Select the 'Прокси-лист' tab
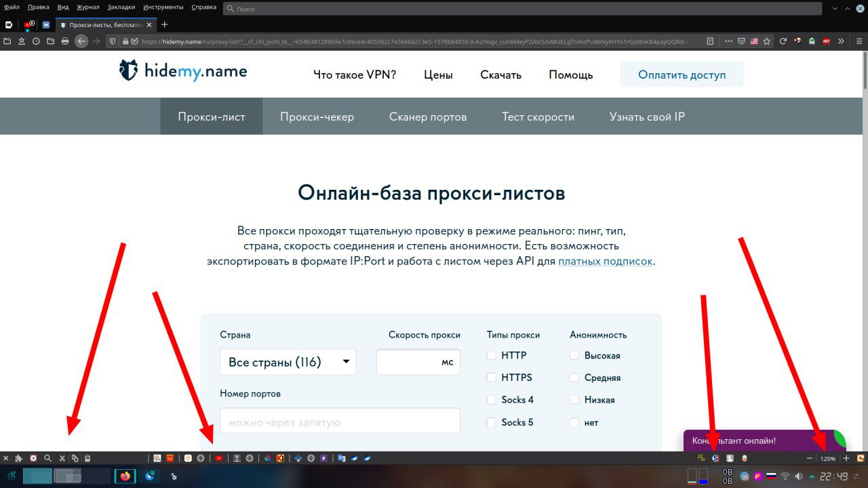Screen dimensions: 868x488 coord(212,117)
